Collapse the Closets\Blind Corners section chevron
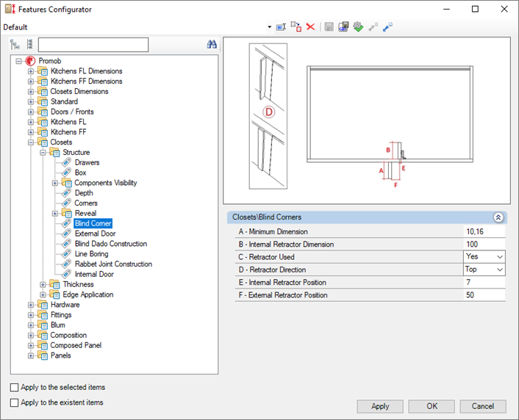519x420 pixels. coord(498,217)
